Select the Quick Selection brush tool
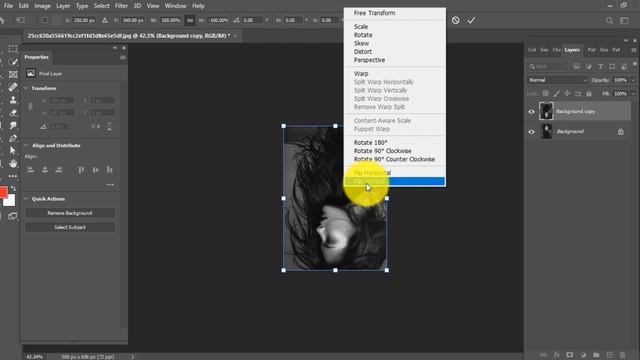Viewport: 640px width, 360px height. (13, 62)
